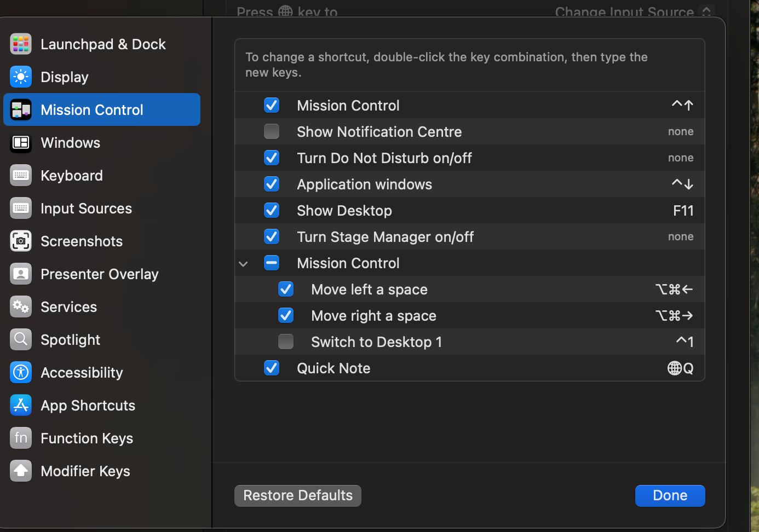Select Input Sources in the sidebar
Screen dimensions: 759x532
pos(86,209)
